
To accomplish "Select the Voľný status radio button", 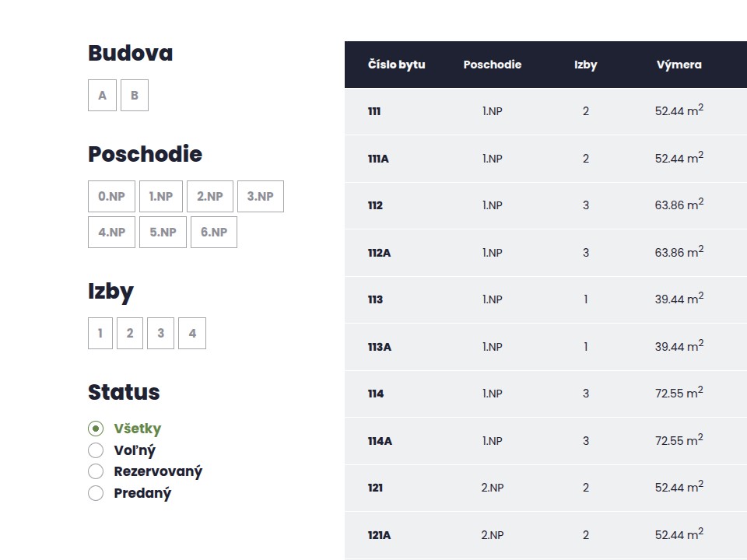I will pos(95,450).
